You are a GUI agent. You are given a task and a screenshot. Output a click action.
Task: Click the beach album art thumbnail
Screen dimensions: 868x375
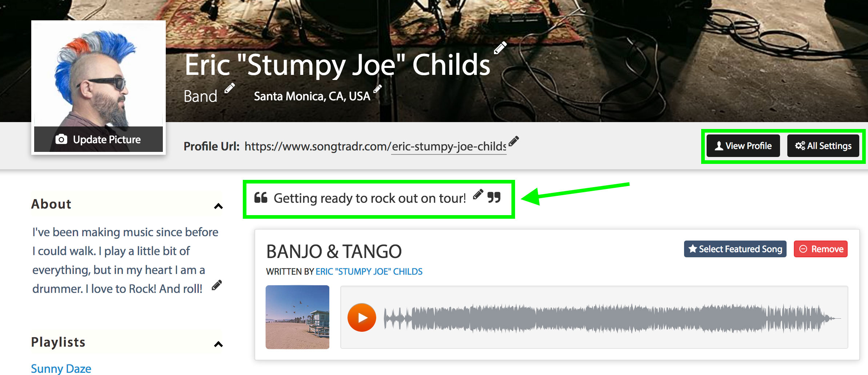coord(297,317)
